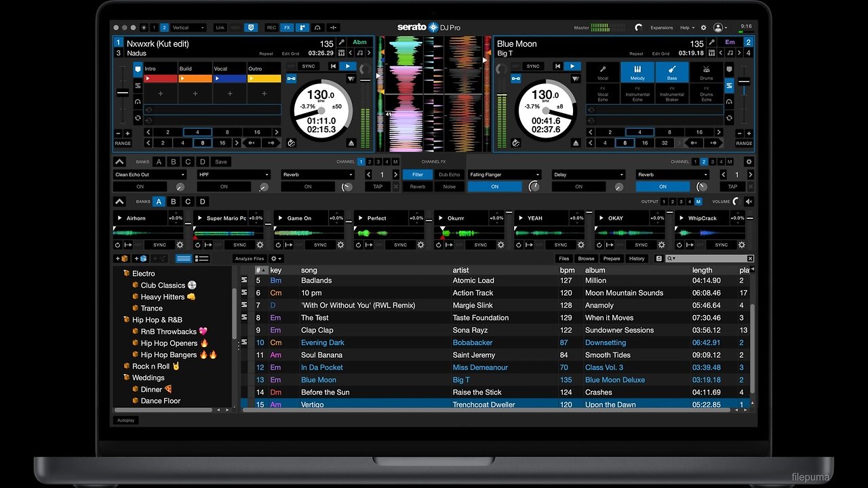This screenshot has width=868, height=488.
Task: Click the left deck loop roll icon
Action: (138, 117)
